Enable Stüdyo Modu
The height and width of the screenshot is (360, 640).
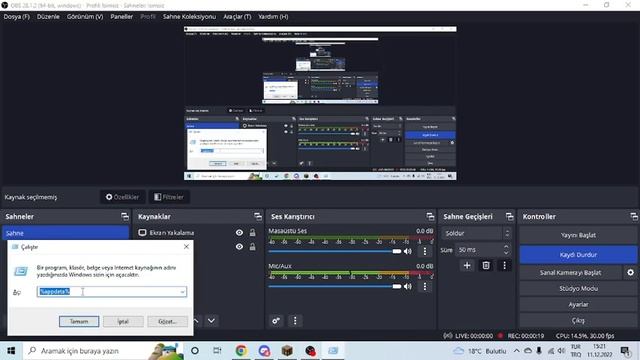[x=578, y=289]
